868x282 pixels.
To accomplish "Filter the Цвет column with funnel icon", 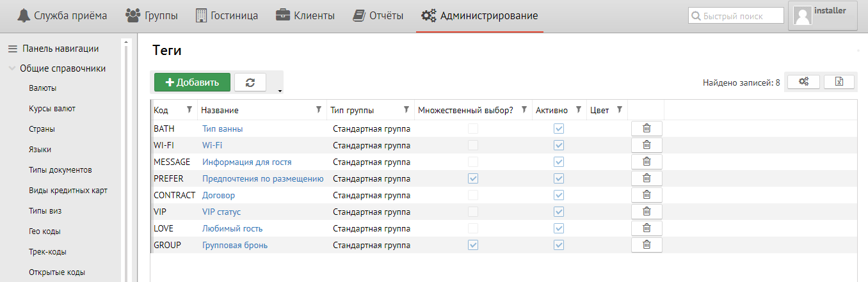I will pos(619,109).
